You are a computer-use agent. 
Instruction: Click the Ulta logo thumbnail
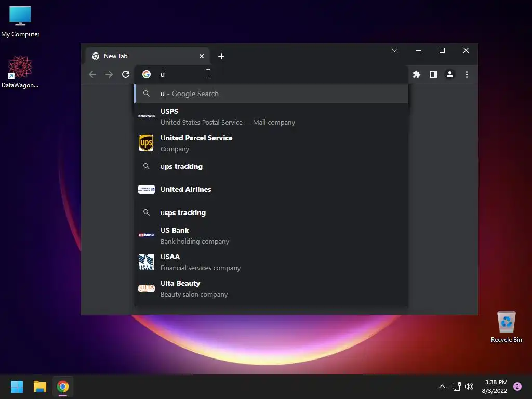(146, 288)
